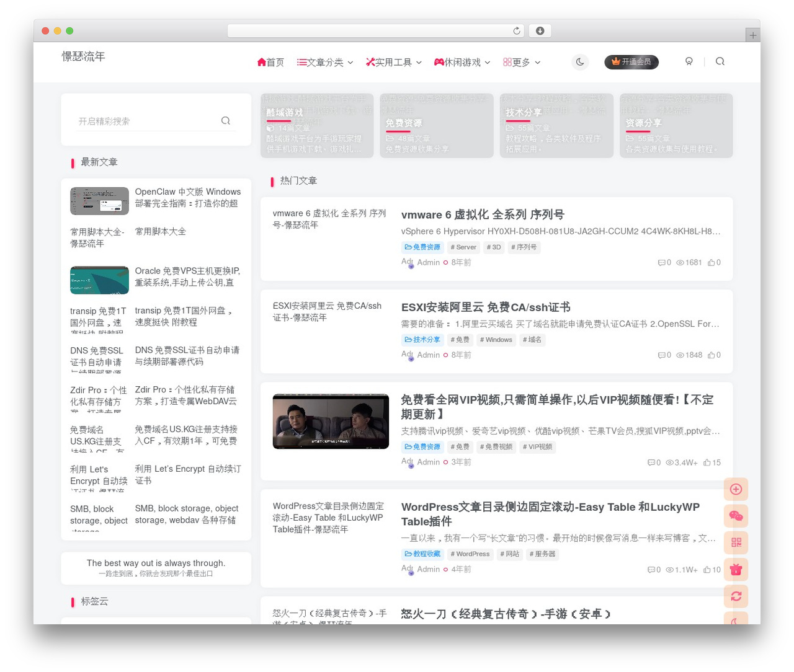Click the 教程收藏 category tag
The width and height of the screenshot is (794, 672).
click(422, 554)
